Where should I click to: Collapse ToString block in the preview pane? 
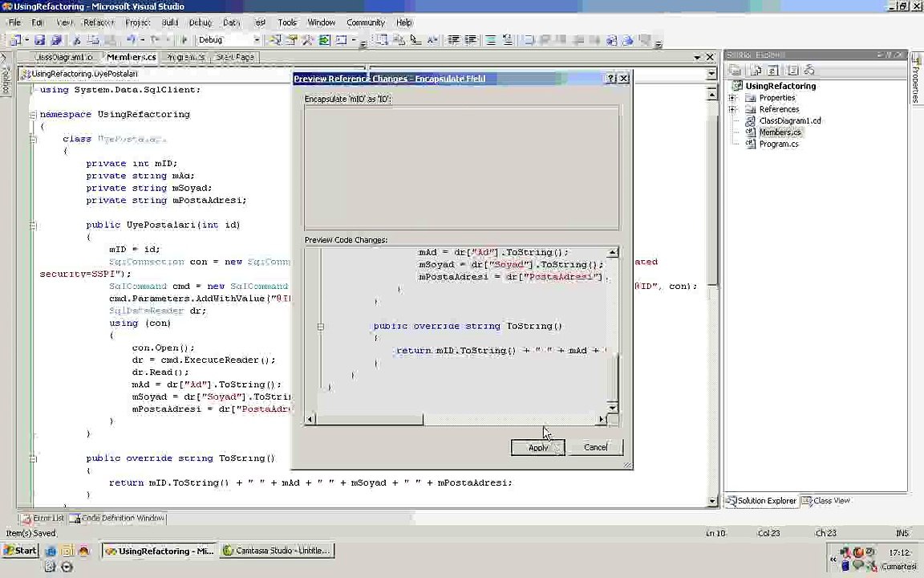321,326
